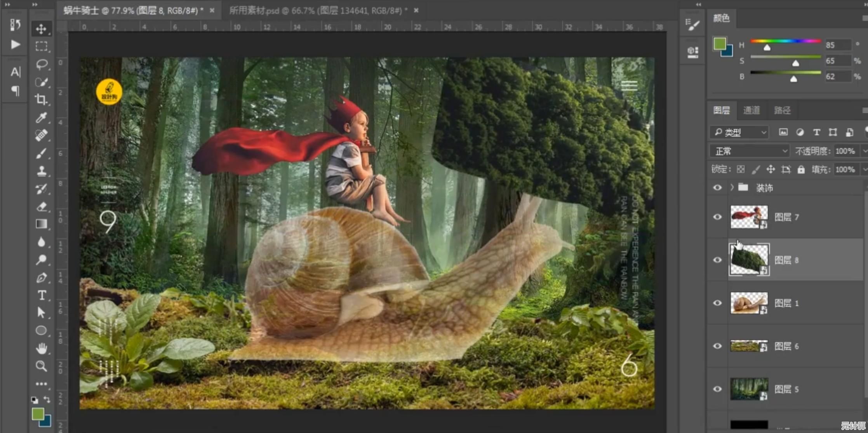Select the Clone Stamp tool

tap(41, 171)
